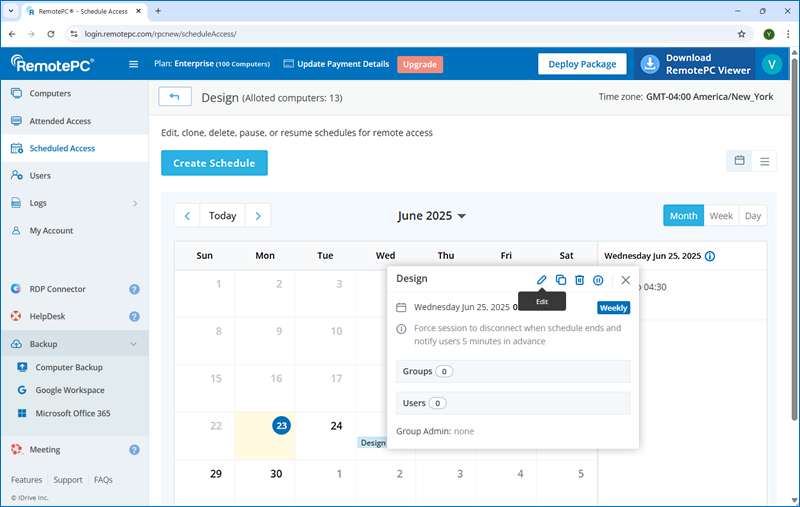Open Attended Access in the sidebar
The height and width of the screenshot is (507, 800).
[x=60, y=121]
